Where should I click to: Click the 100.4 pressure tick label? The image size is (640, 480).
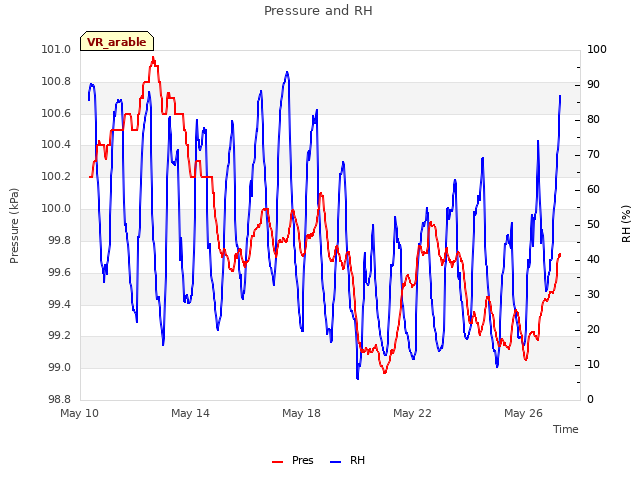(x=56, y=145)
